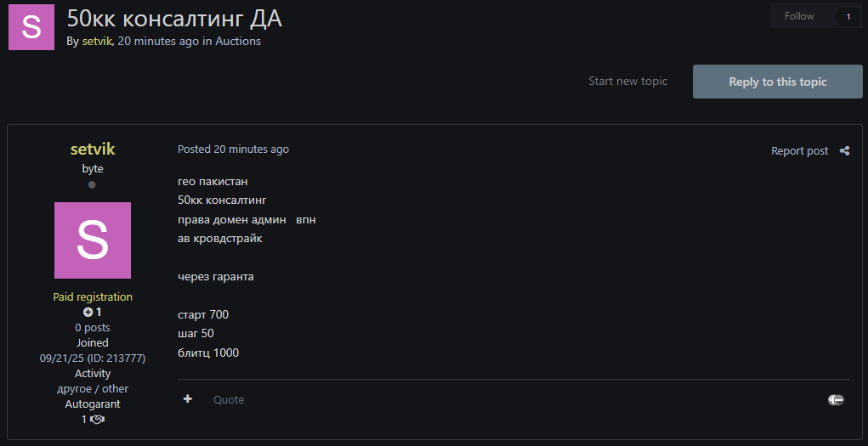Click setvik in the topic byline

coord(97,41)
